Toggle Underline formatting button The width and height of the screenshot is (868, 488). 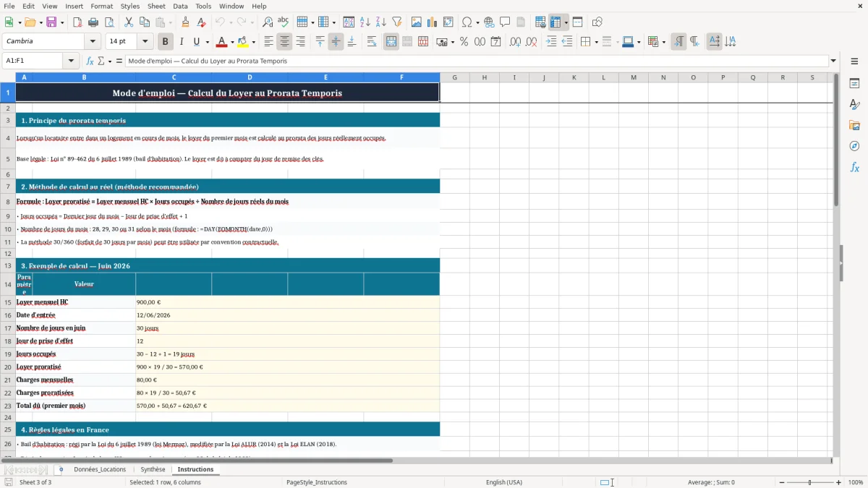[x=197, y=42]
